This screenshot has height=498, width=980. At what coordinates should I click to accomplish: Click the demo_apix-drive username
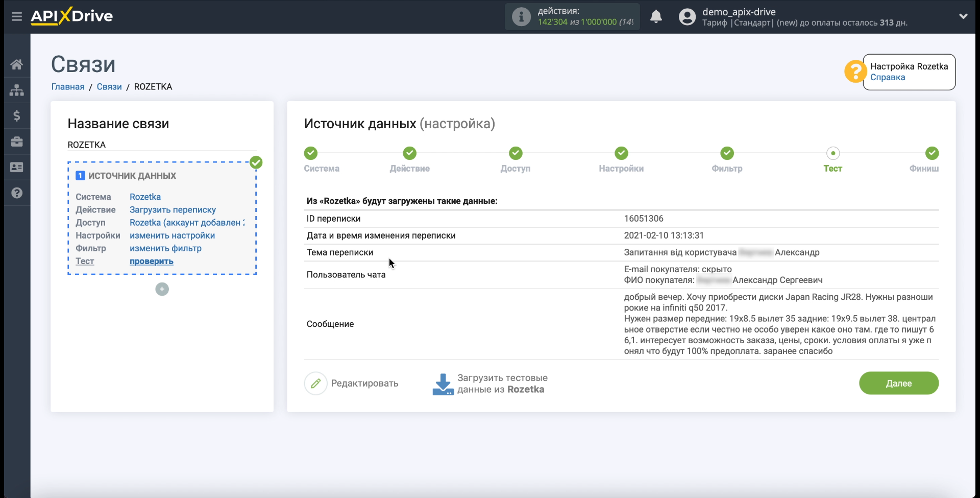coord(739,12)
